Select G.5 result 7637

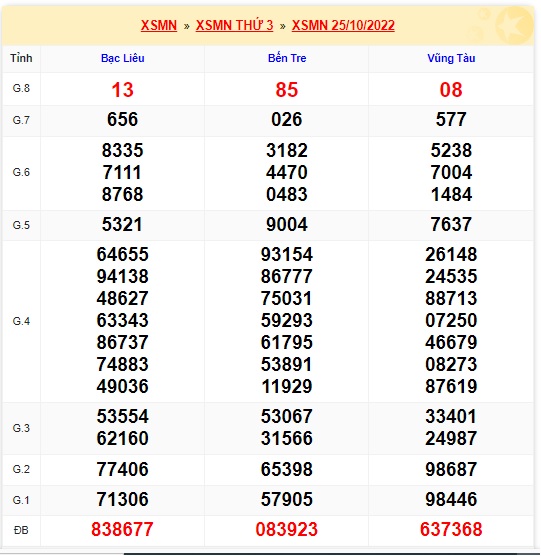click(451, 224)
